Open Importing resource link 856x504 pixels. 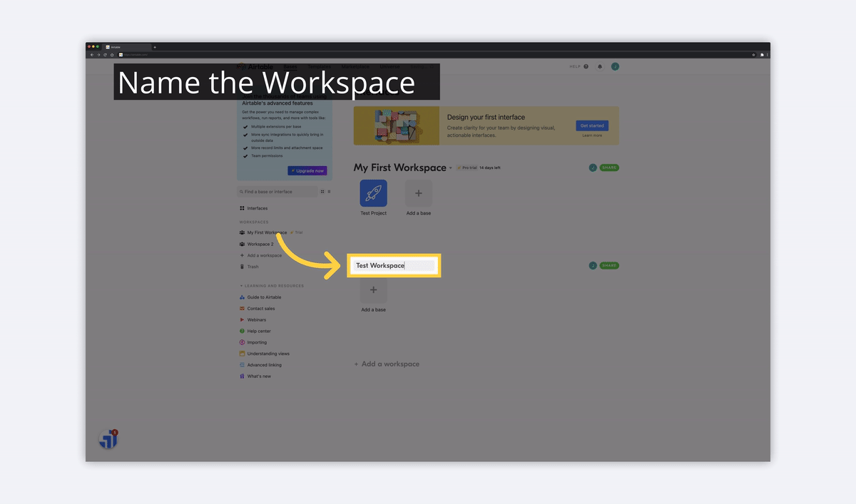(253, 343)
